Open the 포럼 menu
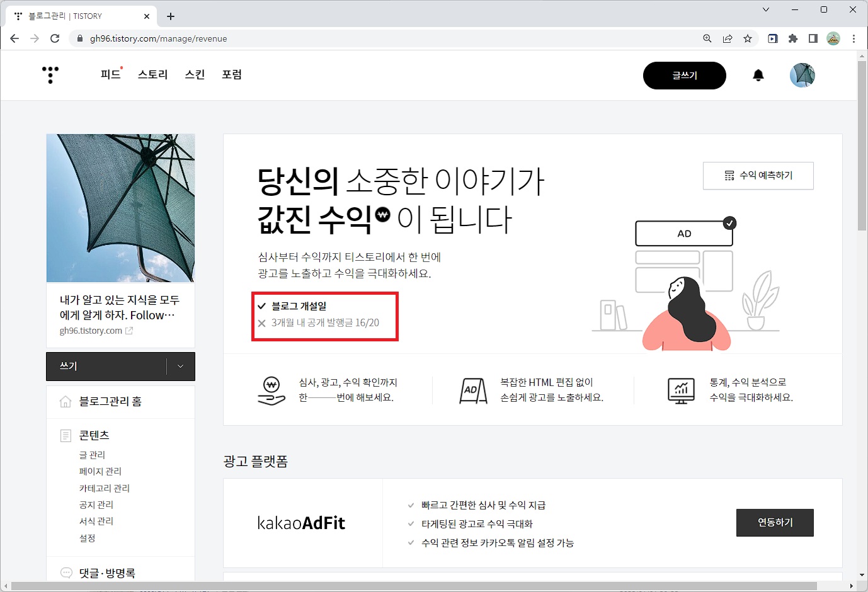Viewport: 868px width, 592px height. point(232,74)
